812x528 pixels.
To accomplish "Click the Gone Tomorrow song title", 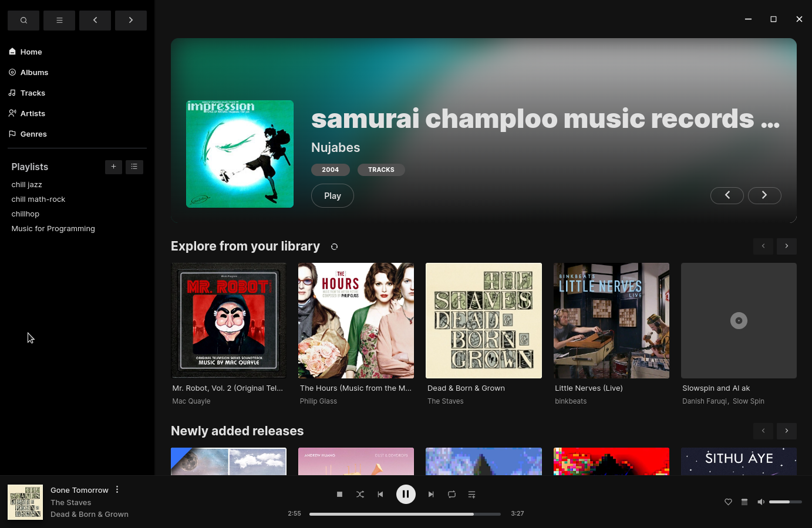I will [x=79, y=490].
